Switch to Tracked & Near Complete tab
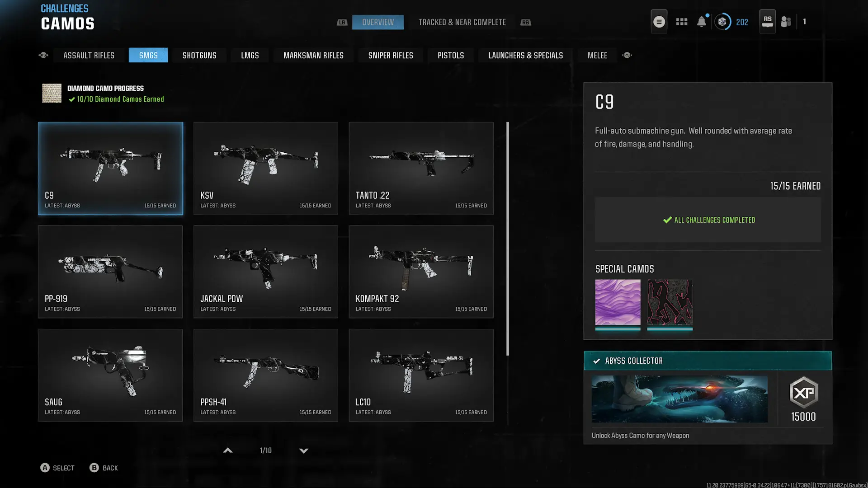The height and width of the screenshot is (488, 868). 462,22
